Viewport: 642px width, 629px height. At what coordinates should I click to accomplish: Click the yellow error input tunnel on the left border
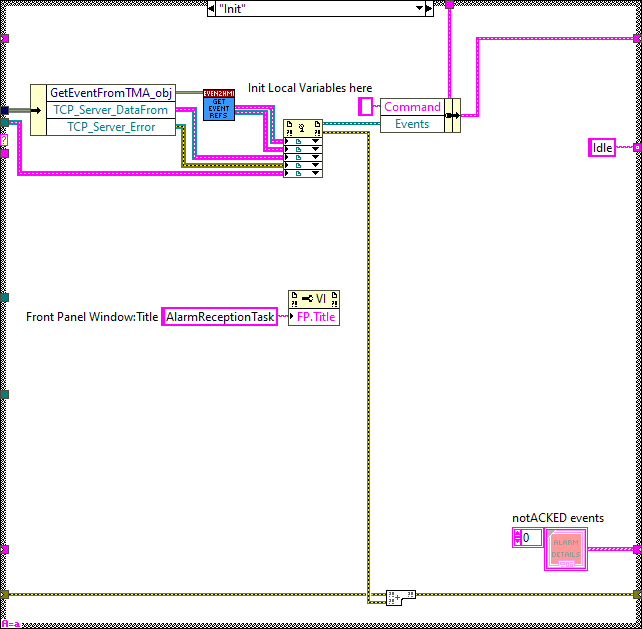pyautogui.click(x=5, y=595)
